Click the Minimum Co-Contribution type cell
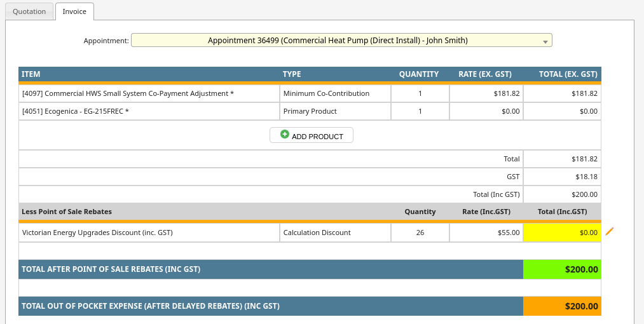The image size is (644, 324). [334, 93]
